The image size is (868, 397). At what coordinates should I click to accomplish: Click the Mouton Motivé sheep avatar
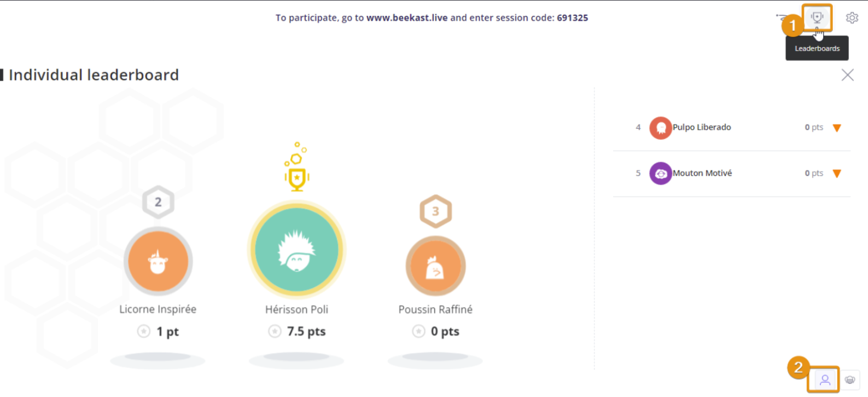[660, 174]
